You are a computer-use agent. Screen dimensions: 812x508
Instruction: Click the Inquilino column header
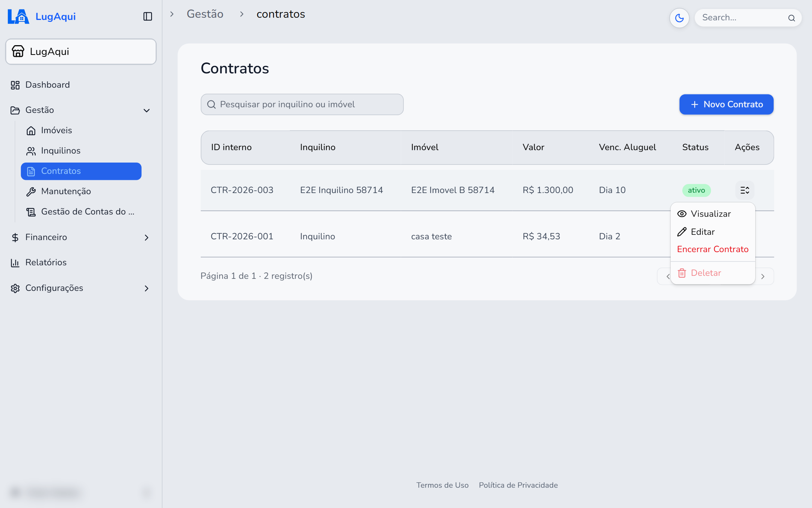[318, 147]
